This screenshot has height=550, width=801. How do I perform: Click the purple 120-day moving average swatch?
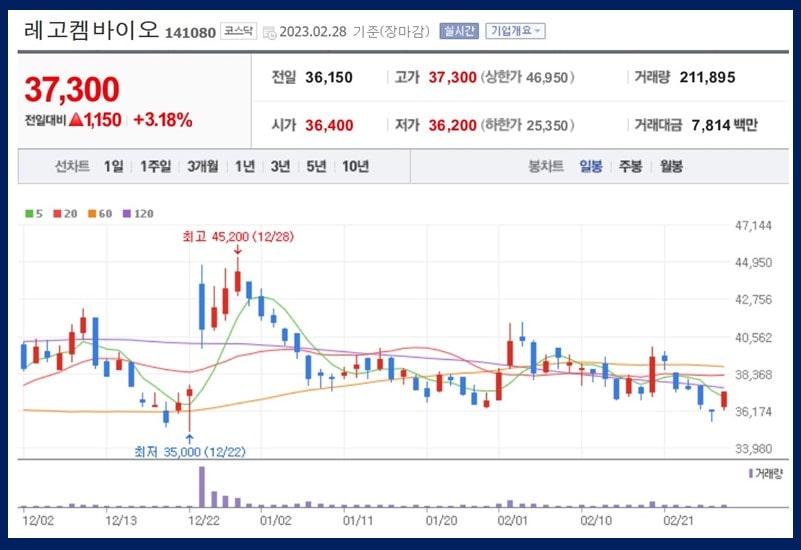pos(127,213)
